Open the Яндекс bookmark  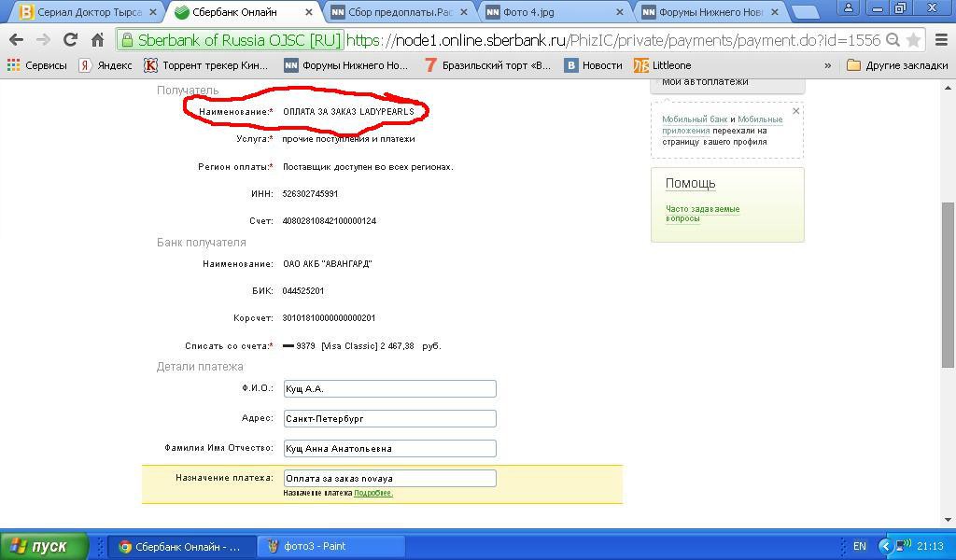[105, 65]
